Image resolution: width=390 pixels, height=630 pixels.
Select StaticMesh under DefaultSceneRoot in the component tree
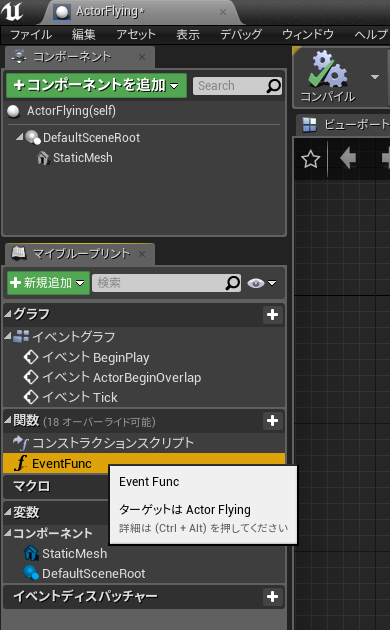[83, 158]
